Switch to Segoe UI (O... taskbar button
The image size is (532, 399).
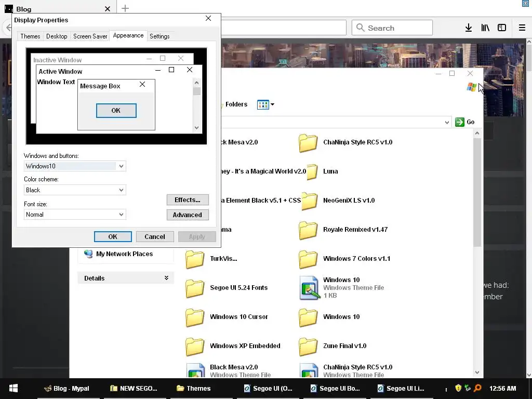tap(268, 389)
